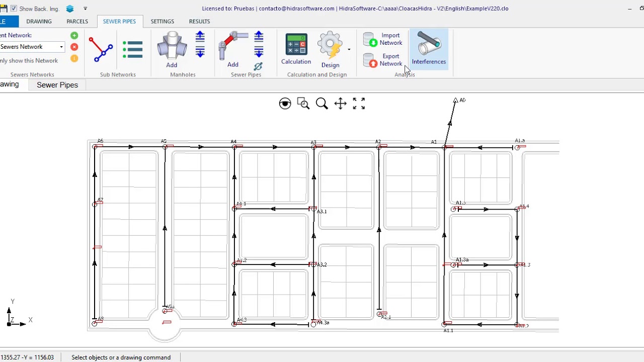
Task: Delete network with red X icon
Action: click(x=74, y=47)
